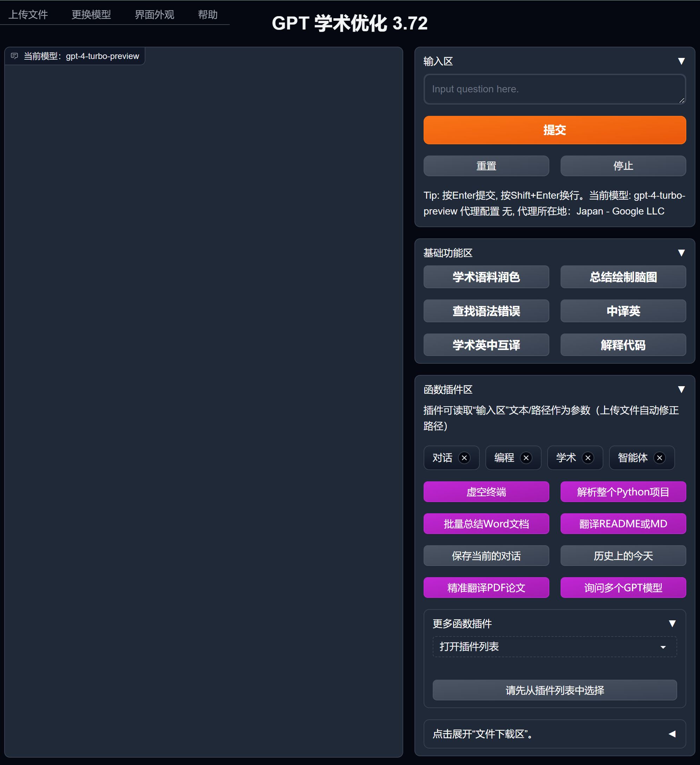This screenshot has height=765, width=700.
Task: Expand the 文件下载区 section with its arrow
Action: [672, 734]
